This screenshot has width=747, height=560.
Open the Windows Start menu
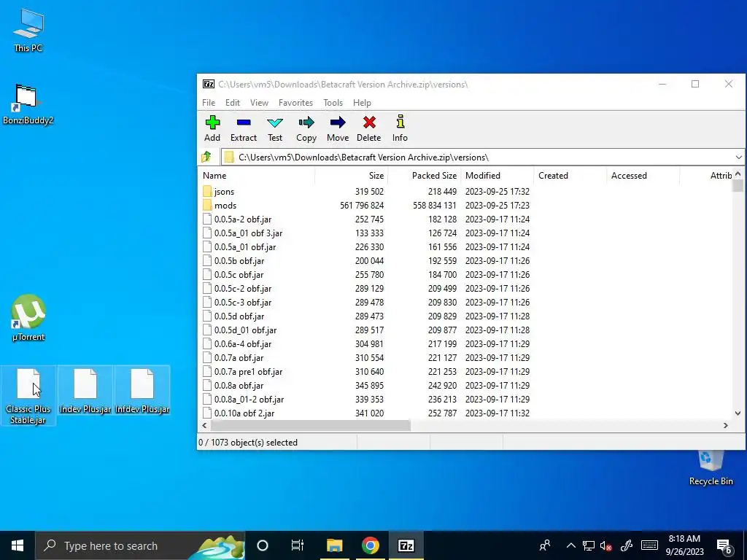click(x=18, y=545)
